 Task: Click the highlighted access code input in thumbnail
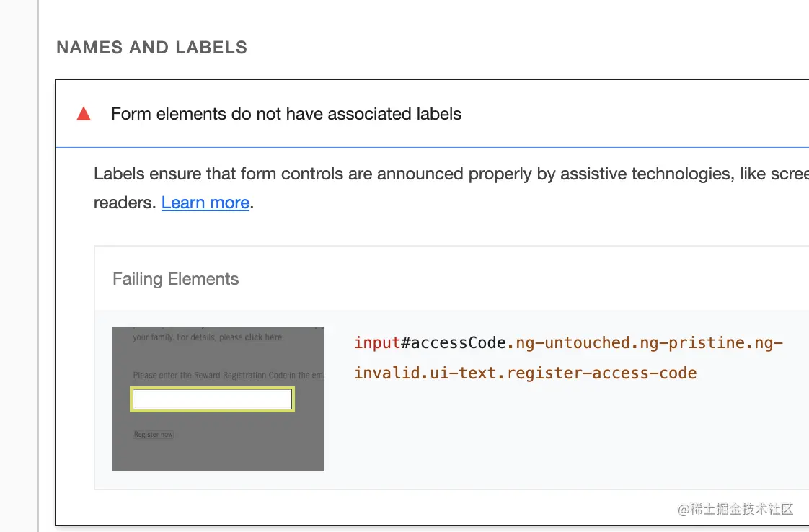pos(213,399)
